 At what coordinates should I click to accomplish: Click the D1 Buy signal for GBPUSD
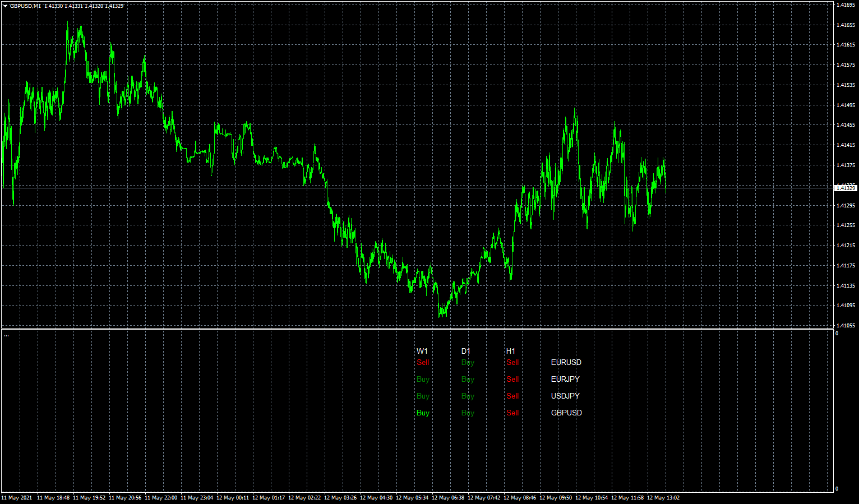pos(468,413)
